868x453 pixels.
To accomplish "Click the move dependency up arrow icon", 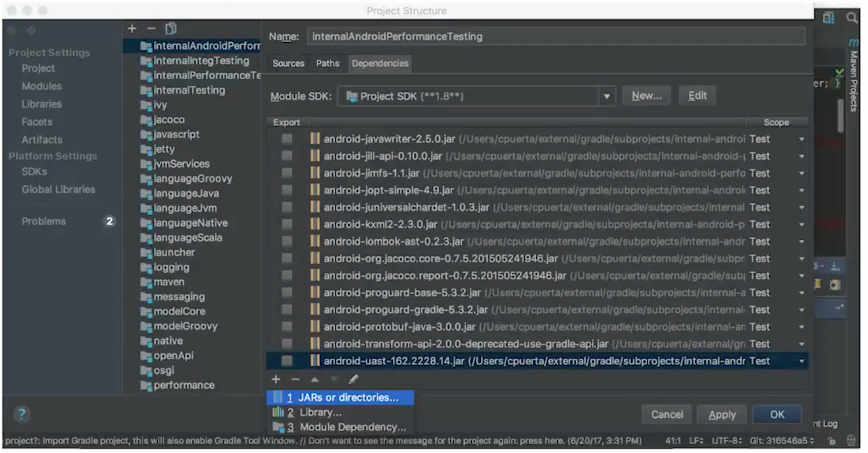I will 314,380.
